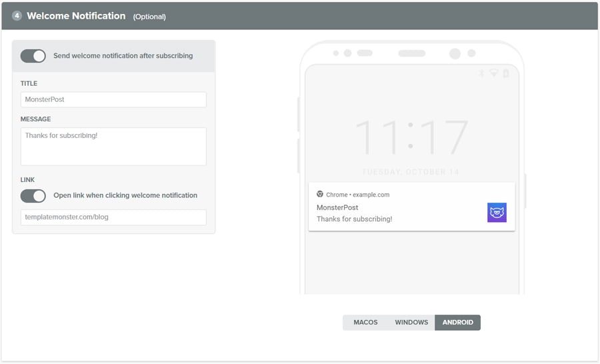Viewport: 600px width, 364px height.
Task: Switch preview to WINDOWS
Action: click(x=411, y=323)
